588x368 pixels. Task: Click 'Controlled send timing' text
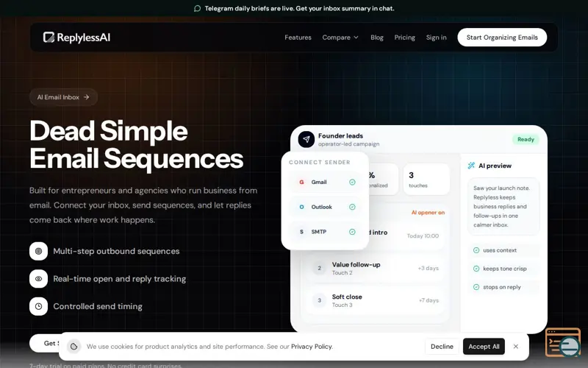(x=98, y=306)
